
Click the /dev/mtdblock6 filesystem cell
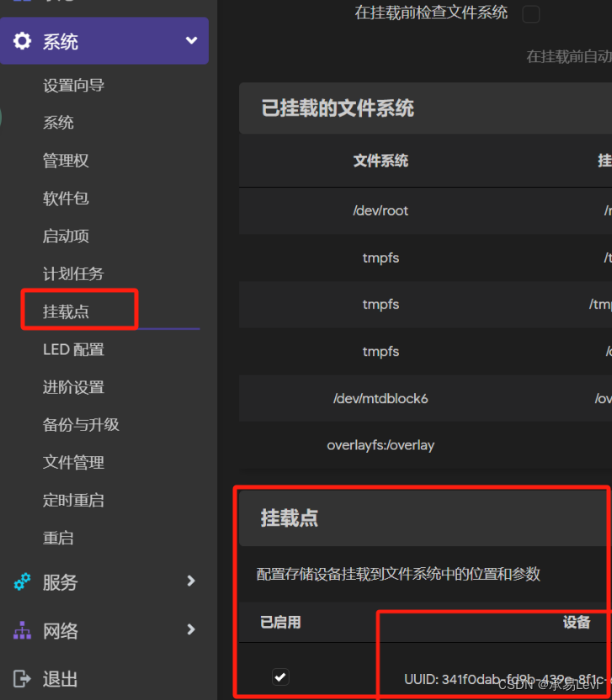point(381,398)
